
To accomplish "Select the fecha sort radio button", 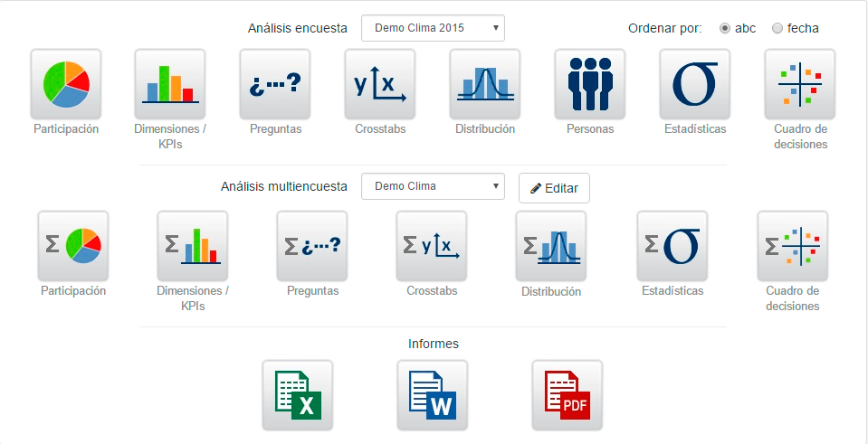I will pyautogui.click(x=777, y=28).
